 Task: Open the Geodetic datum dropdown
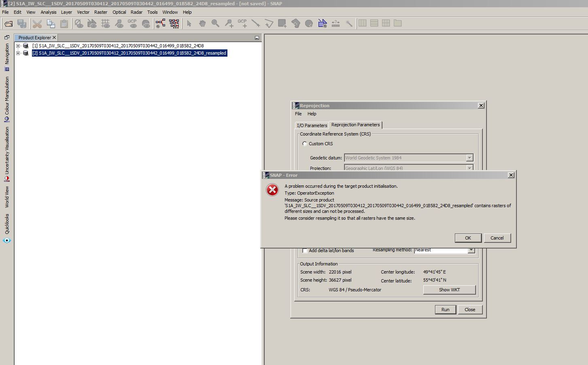[x=469, y=158]
